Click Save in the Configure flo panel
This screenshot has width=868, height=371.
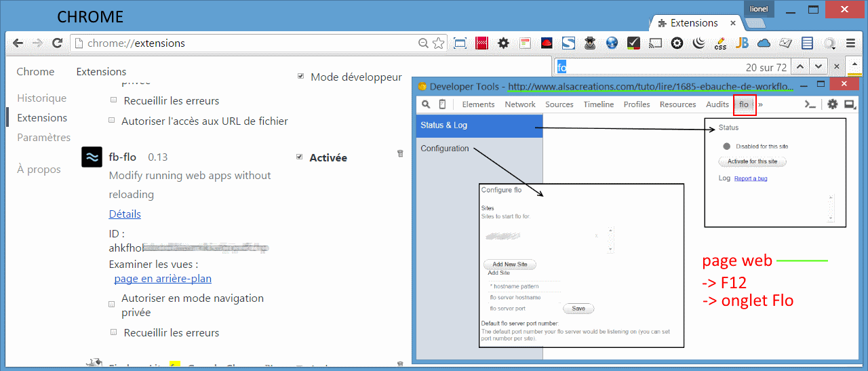[578, 308]
